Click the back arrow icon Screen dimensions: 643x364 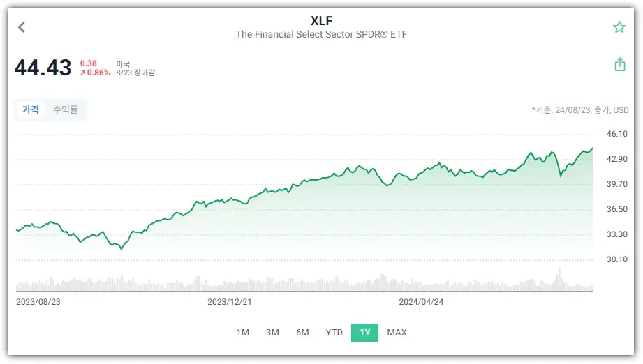(22, 27)
